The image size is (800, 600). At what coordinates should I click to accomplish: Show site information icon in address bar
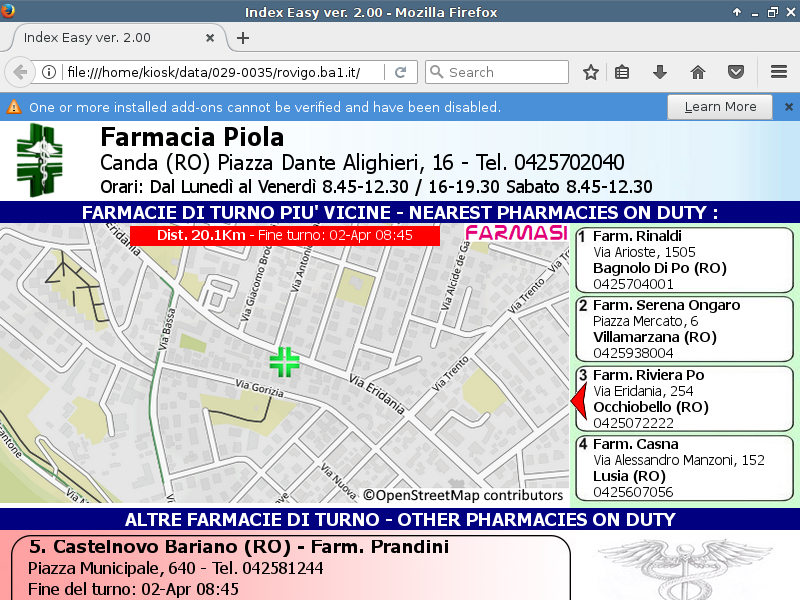pos(48,72)
